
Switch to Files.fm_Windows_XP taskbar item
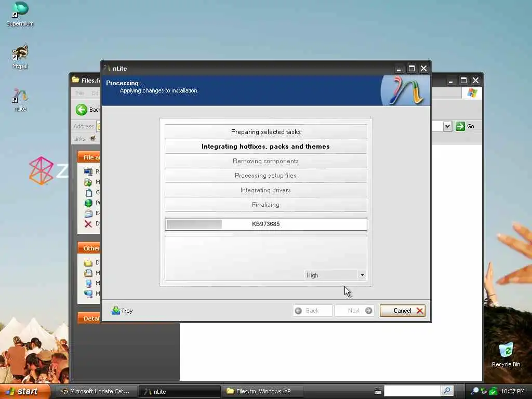click(x=263, y=391)
